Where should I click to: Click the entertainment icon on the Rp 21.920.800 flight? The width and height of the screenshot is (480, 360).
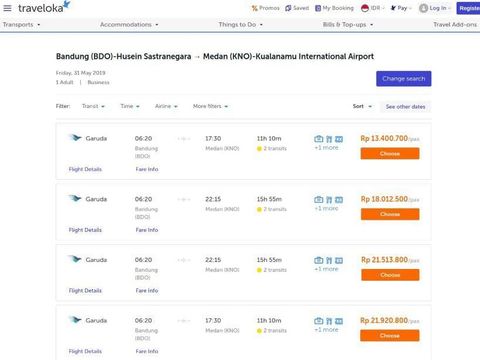tap(339, 321)
